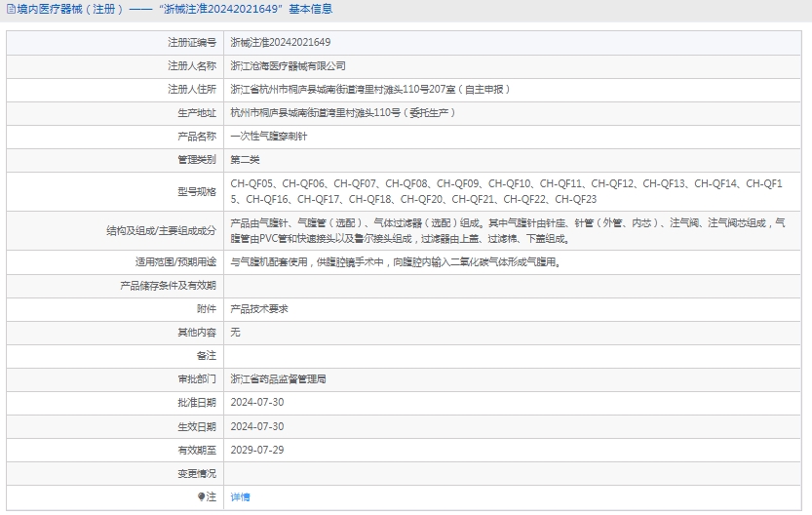Viewport: 812px width, 515px height.
Task: Click the 生产地址 value cell
Action: coord(342,112)
